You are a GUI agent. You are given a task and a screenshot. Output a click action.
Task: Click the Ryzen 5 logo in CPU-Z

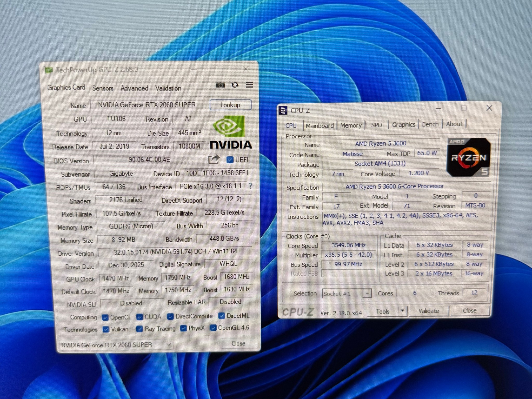(468, 157)
